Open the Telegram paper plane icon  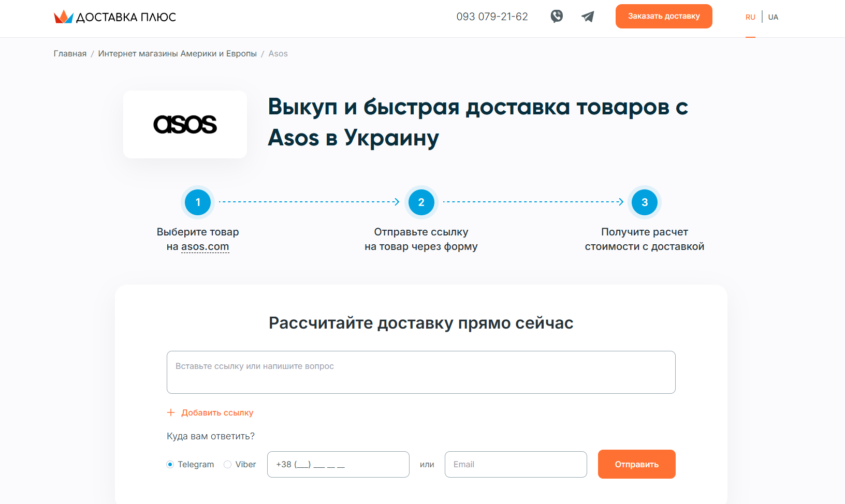(588, 17)
